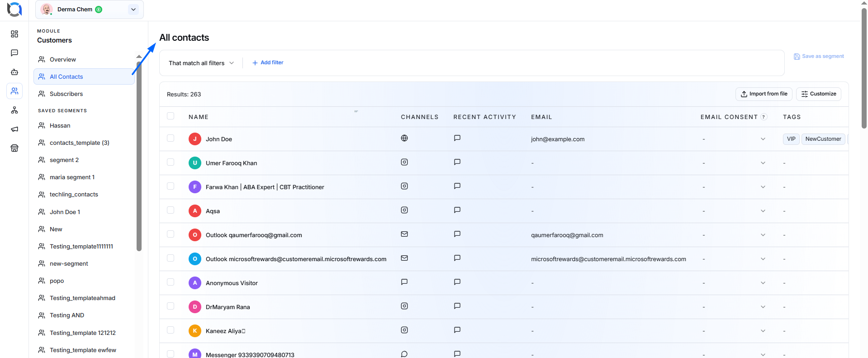This screenshot has height=358, width=868.
Task: Click the web channel globe icon for John Doe
Action: pyautogui.click(x=404, y=138)
